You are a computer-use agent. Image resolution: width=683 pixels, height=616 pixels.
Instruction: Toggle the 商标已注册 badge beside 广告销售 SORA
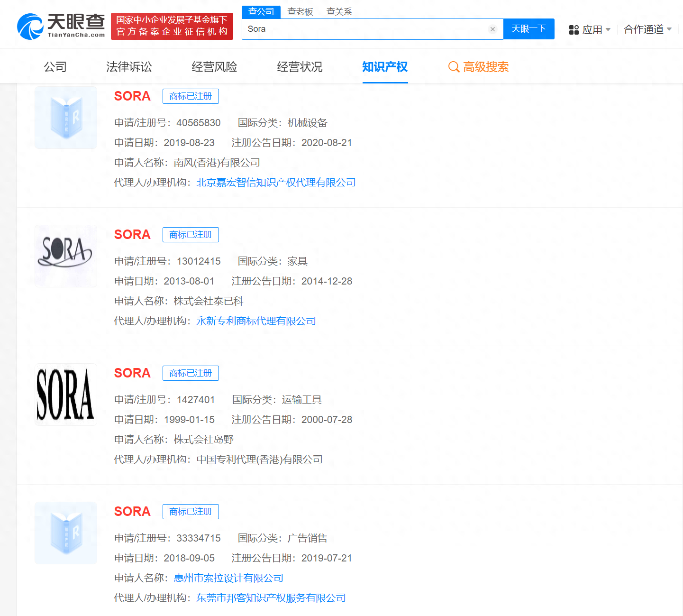(x=190, y=512)
